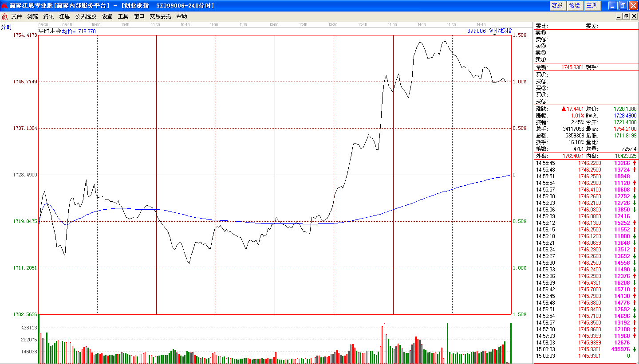Click the 399006 创业板指 title
The height and width of the screenshot is (364, 639).
point(489,31)
